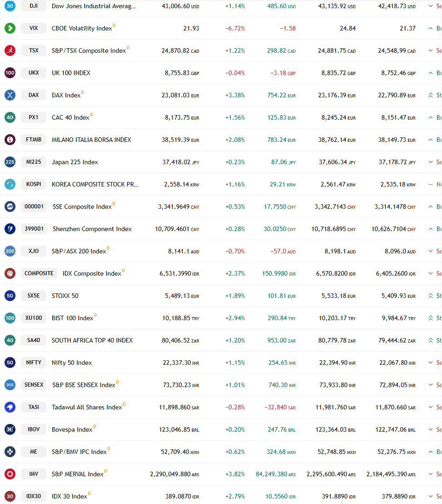
Task: Click DAX change percentage +3.38%
Action: point(235,96)
